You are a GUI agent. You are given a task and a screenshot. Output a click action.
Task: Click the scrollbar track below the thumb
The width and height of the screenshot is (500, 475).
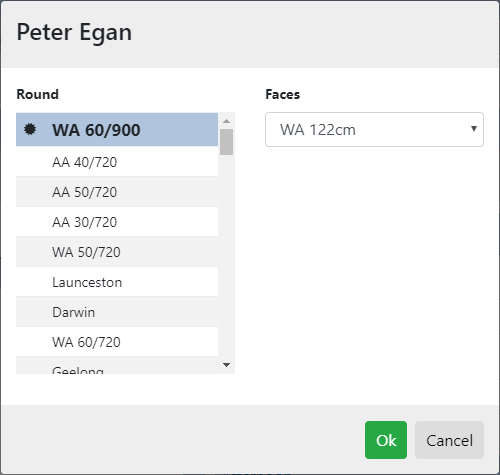coord(227,257)
